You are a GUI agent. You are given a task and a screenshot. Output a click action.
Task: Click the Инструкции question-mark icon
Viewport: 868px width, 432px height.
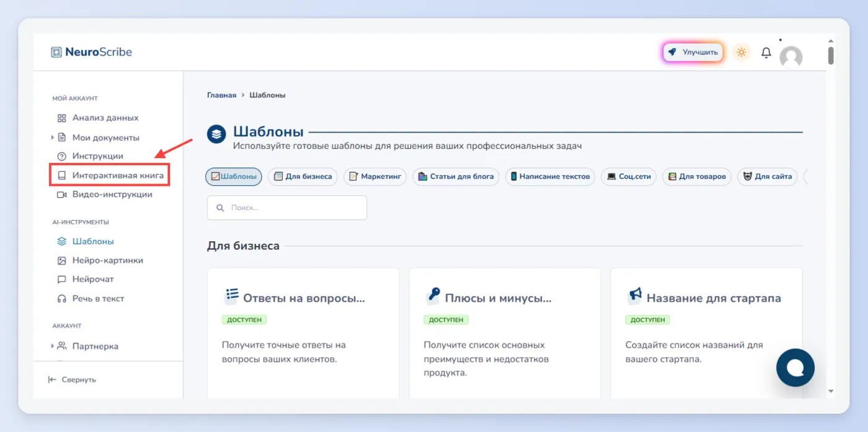pos(61,156)
